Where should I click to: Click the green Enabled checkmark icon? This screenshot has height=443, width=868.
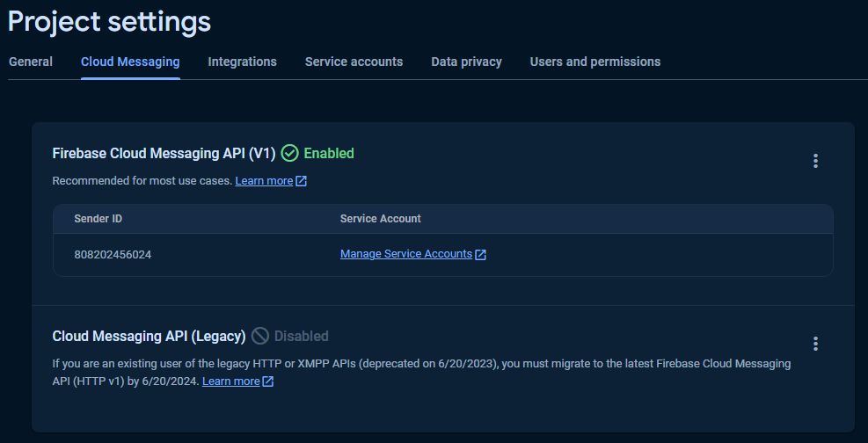pos(290,153)
